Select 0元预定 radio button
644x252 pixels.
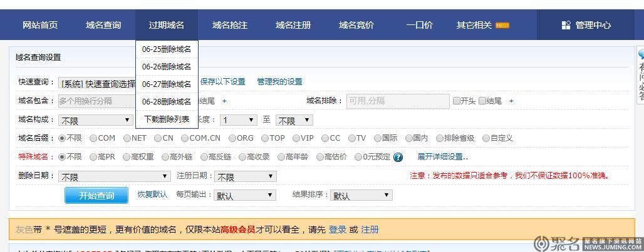coord(358,156)
